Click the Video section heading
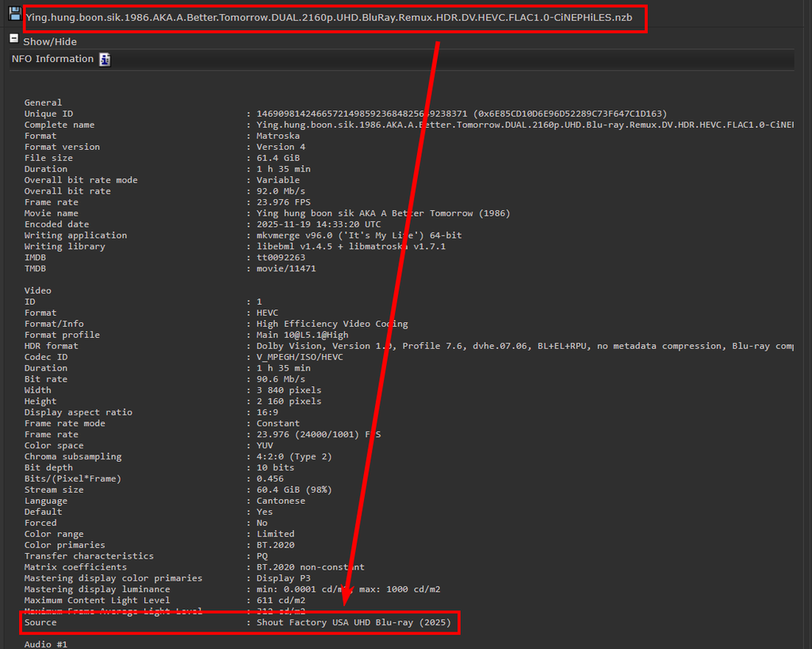The height and width of the screenshot is (649, 812). [38, 290]
